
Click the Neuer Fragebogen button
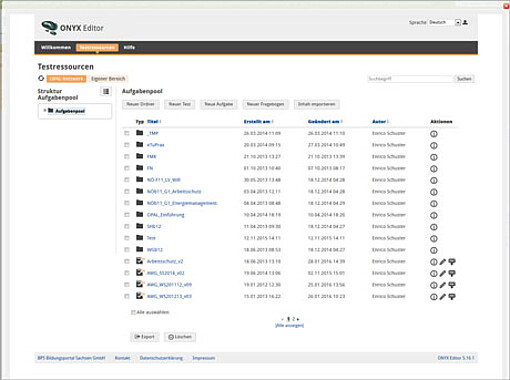[x=266, y=104]
